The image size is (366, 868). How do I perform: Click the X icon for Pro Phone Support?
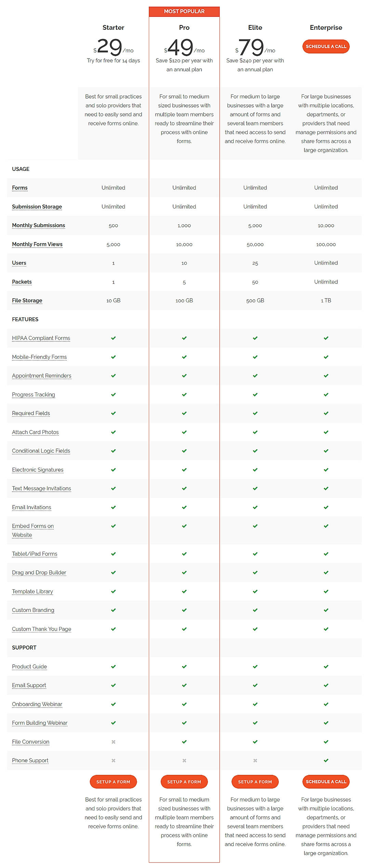click(184, 760)
